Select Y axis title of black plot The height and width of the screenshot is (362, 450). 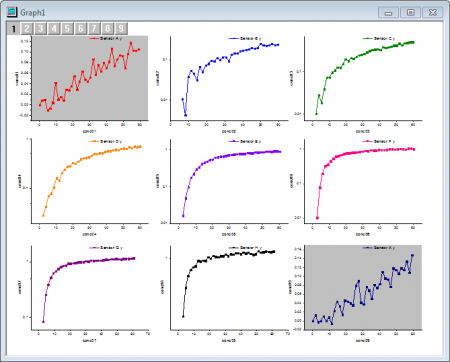(x=162, y=287)
